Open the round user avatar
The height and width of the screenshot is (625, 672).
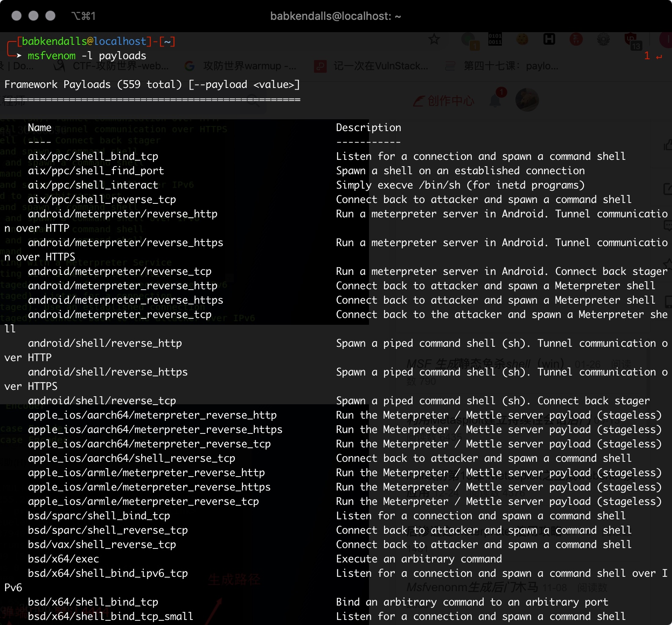tap(527, 100)
